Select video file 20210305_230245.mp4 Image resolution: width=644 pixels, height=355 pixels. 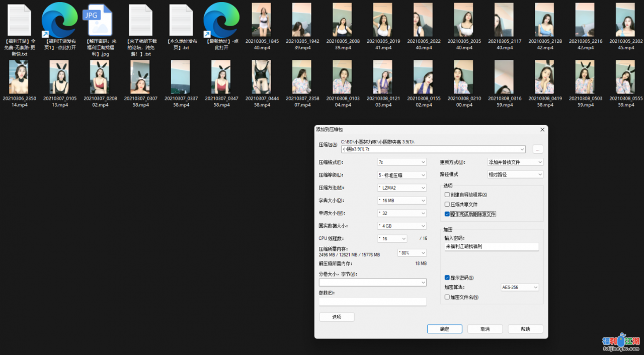pyautogui.click(x=625, y=20)
